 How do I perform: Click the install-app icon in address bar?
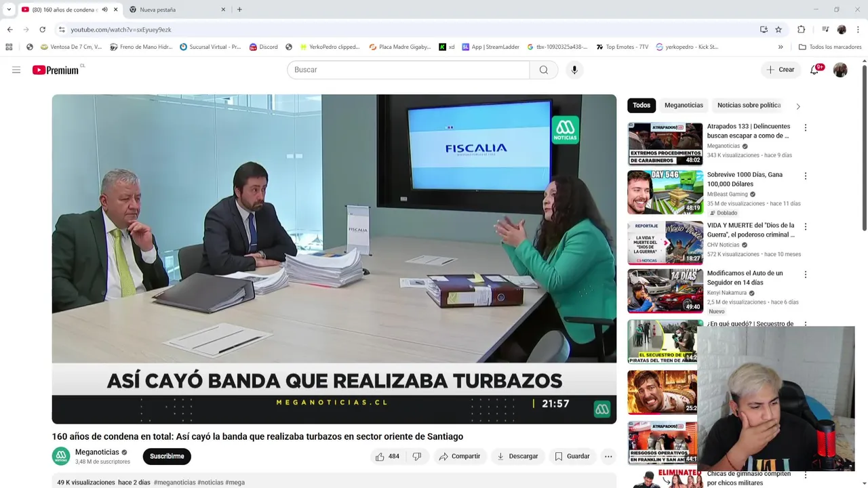point(764,29)
